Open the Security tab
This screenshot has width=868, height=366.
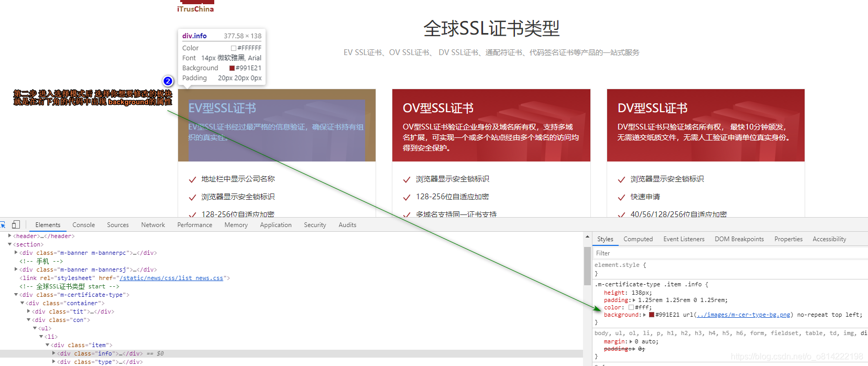(x=315, y=225)
